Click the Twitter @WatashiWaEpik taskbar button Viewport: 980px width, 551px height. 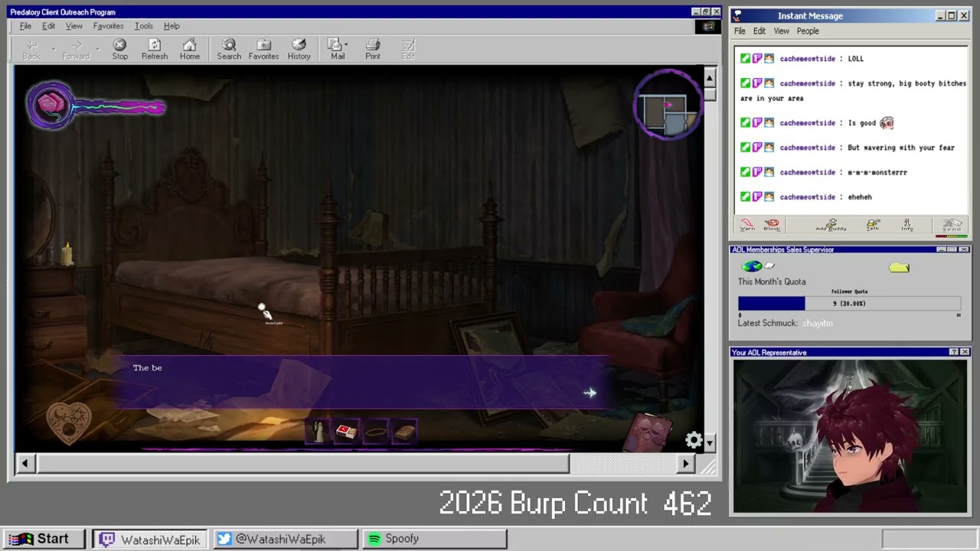[x=286, y=540]
